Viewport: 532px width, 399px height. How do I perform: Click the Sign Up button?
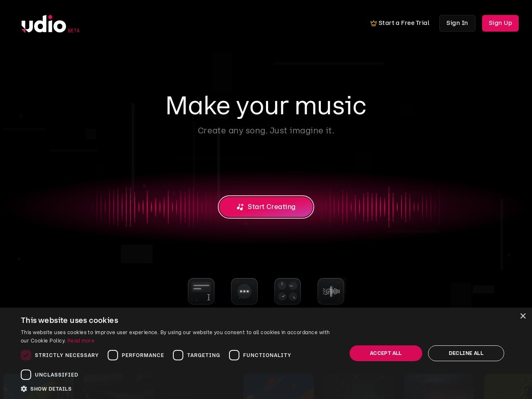pyautogui.click(x=500, y=23)
